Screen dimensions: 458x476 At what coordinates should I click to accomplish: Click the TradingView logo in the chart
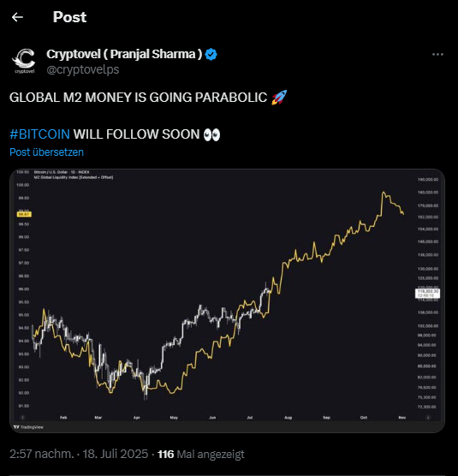28,427
